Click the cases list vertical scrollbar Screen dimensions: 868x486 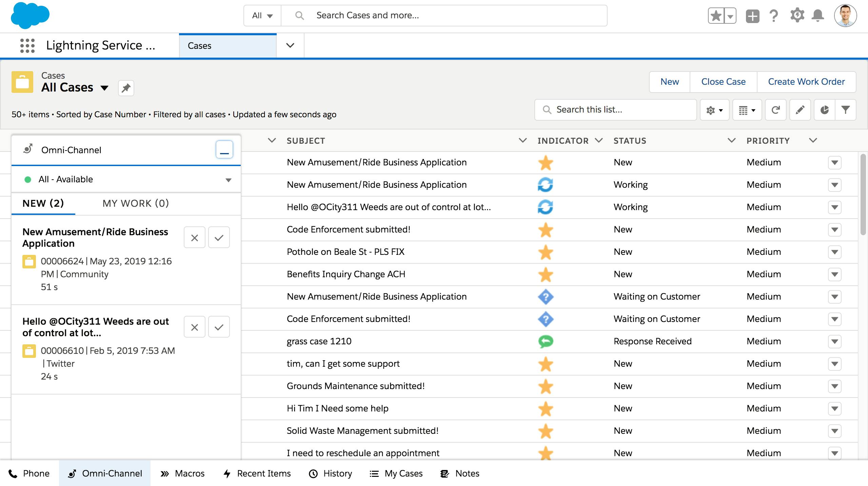pos(863,194)
